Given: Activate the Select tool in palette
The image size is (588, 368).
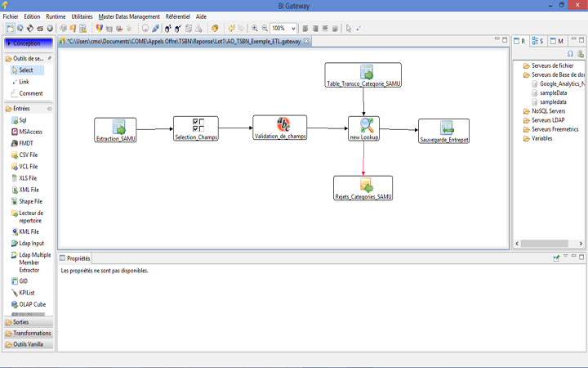Looking at the screenshot, I should click(x=27, y=70).
